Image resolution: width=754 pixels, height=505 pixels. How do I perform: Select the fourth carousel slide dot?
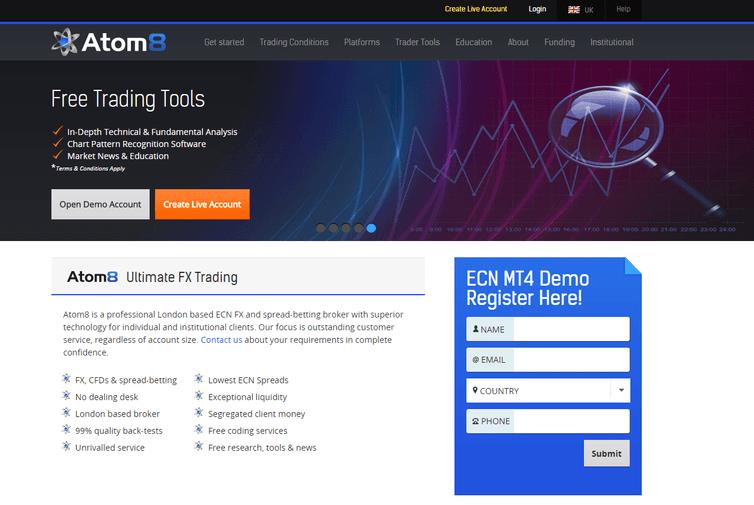358,228
